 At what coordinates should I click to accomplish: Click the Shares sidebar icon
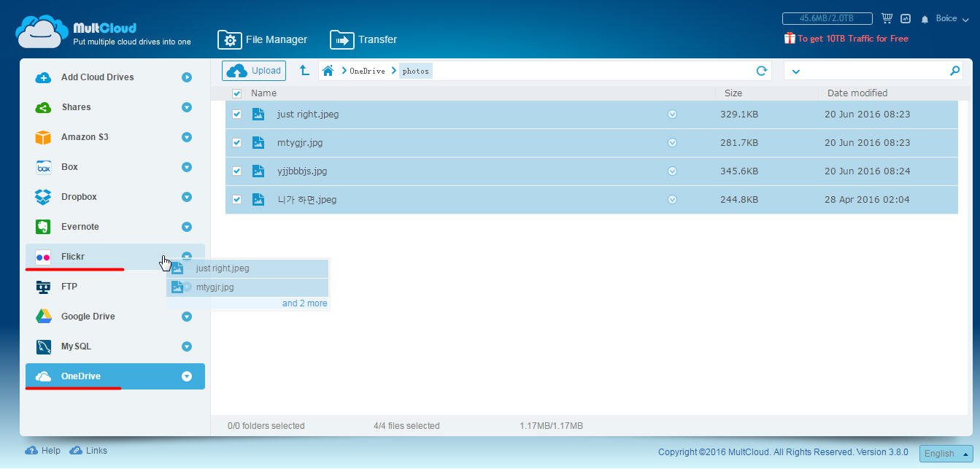click(43, 107)
